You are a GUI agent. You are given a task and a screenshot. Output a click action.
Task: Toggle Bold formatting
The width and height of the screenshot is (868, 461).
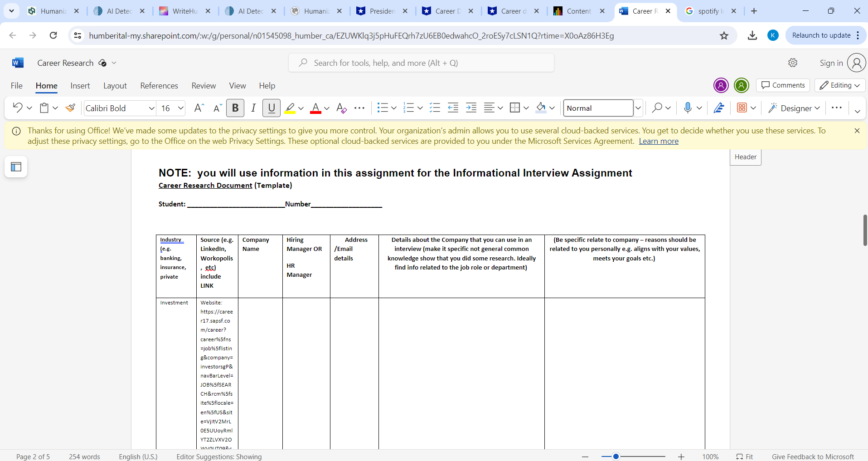[x=235, y=108]
